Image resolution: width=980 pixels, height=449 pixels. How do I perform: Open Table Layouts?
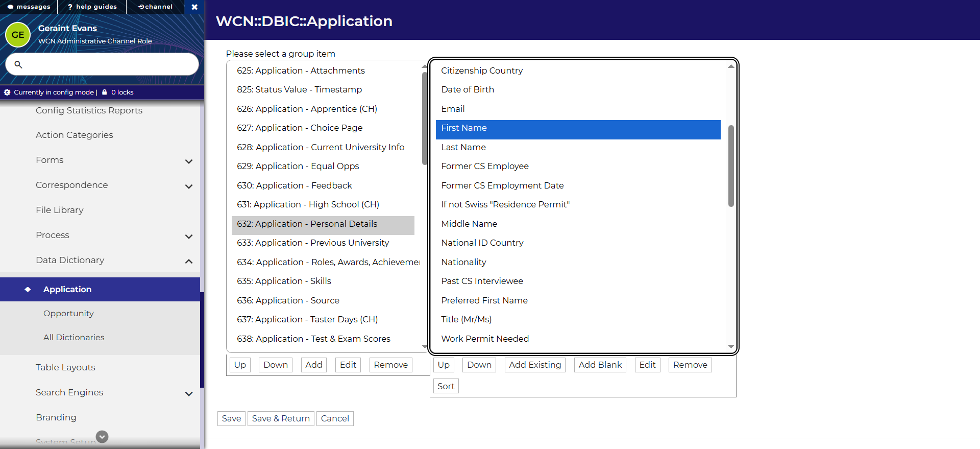coord(65,367)
